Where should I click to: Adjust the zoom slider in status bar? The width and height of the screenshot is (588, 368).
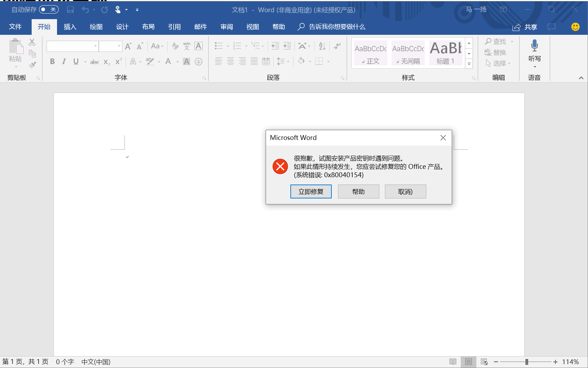(x=526, y=362)
